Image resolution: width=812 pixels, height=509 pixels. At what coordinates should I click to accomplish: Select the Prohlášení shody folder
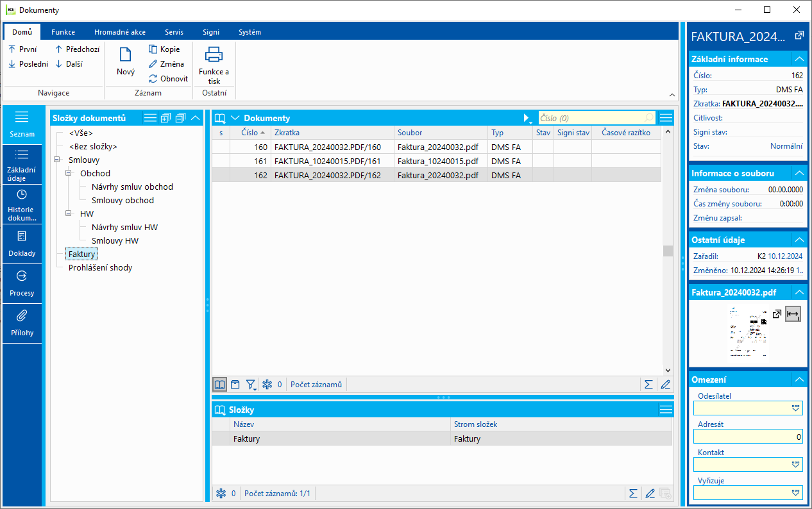[x=100, y=267]
